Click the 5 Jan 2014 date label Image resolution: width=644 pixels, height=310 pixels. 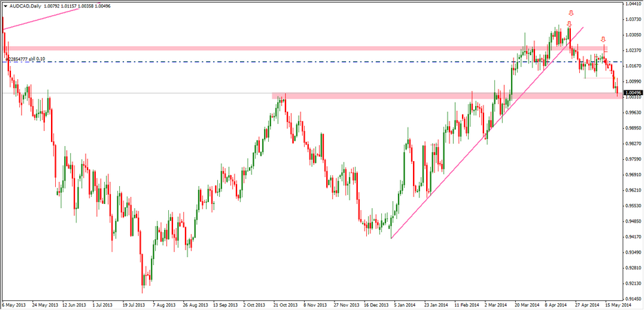click(x=405, y=304)
